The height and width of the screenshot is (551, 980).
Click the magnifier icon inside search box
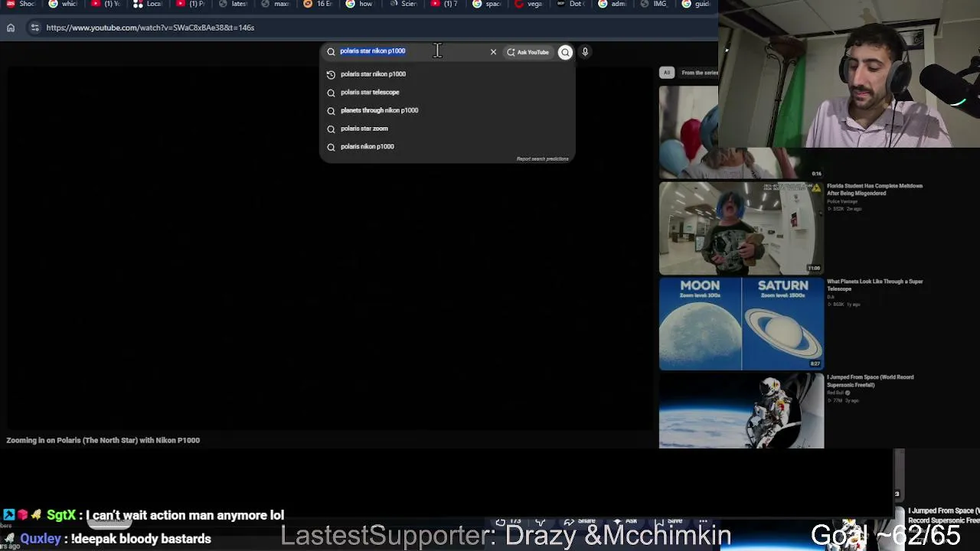coord(331,52)
